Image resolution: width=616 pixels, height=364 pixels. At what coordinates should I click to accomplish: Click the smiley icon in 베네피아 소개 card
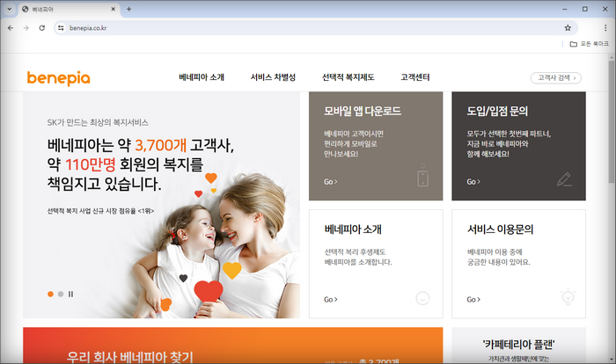pos(422,298)
